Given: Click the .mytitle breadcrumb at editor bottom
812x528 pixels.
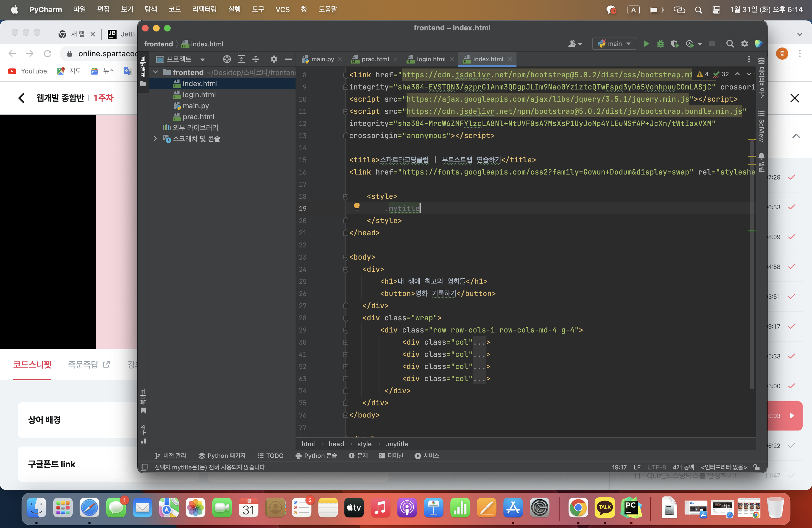Looking at the screenshot, I should click(397, 444).
